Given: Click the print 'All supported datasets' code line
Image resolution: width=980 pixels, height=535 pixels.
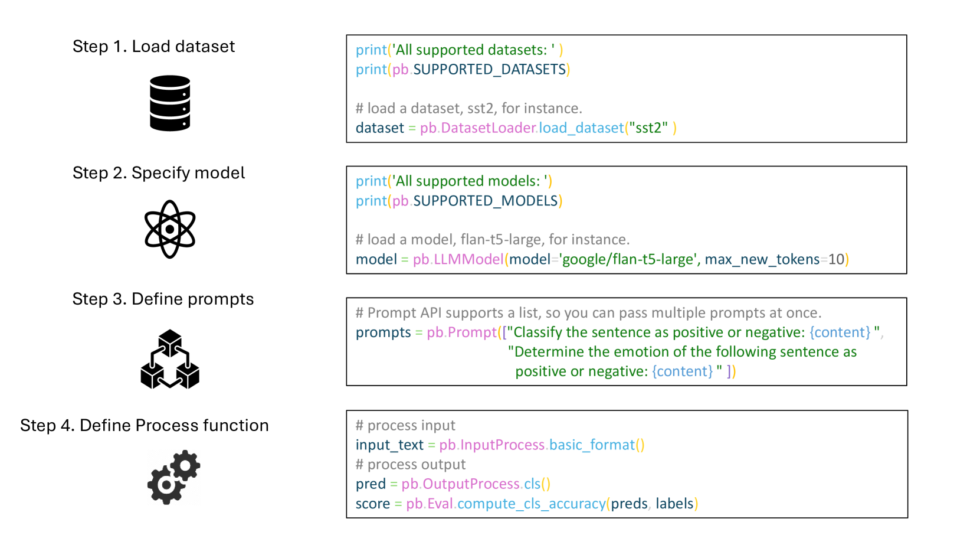Looking at the screenshot, I should coord(459,50).
